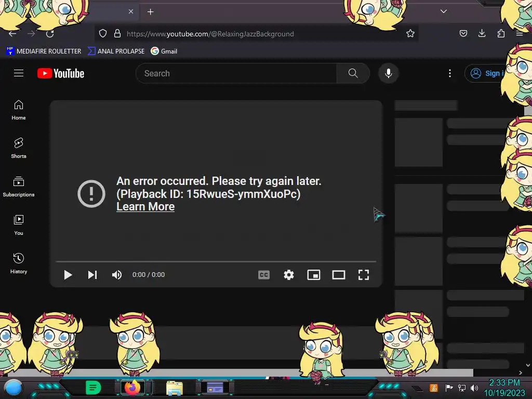Switch to theater mode
The image size is (532, 399).
339,275
